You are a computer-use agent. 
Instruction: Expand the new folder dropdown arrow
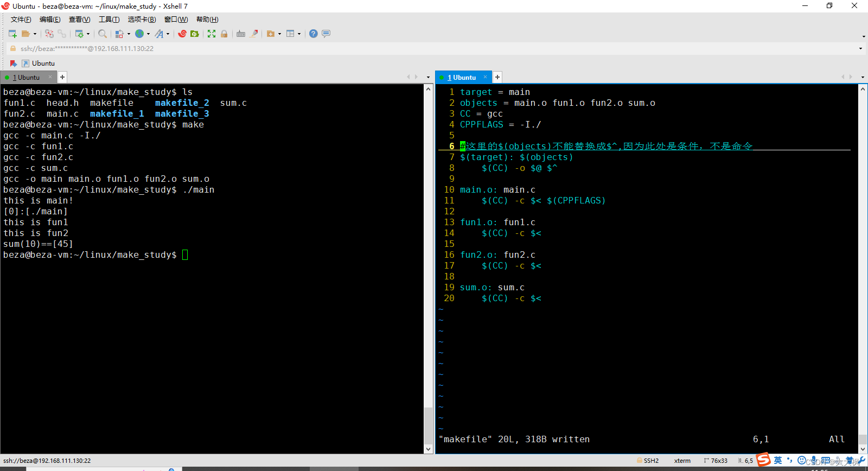click(x=279, y=34)
